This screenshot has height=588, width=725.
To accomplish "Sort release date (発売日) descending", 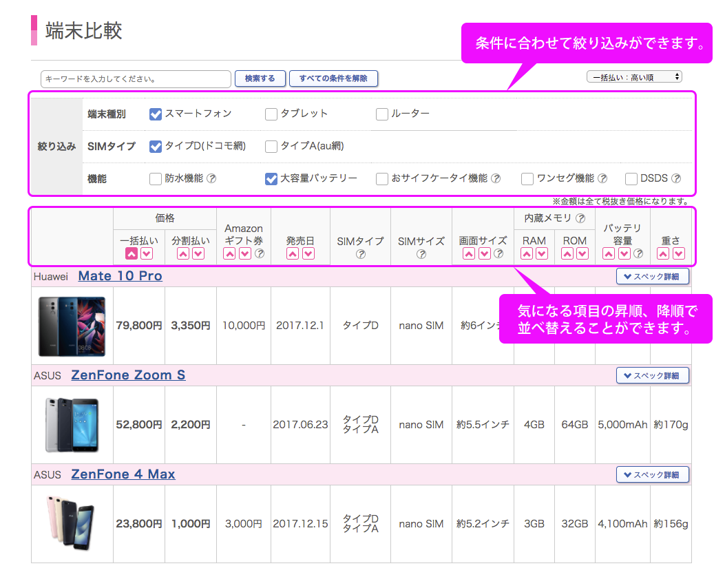I will click(x=308, y=253).
